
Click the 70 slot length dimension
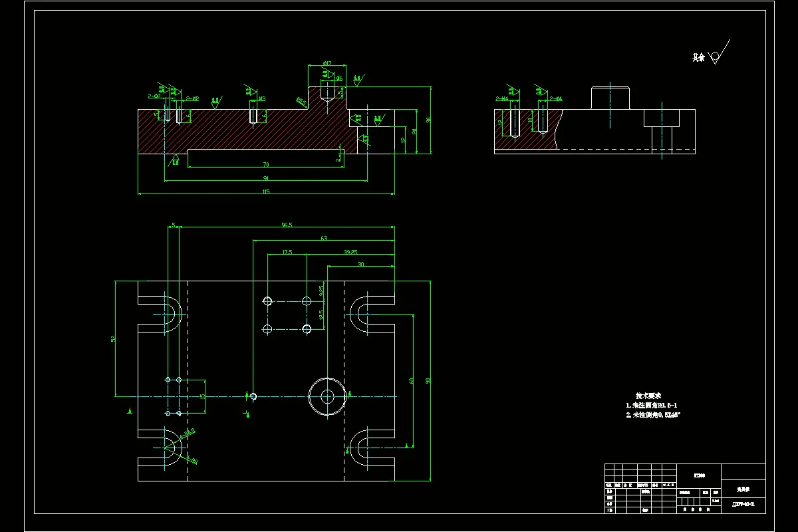coord(265,164)
